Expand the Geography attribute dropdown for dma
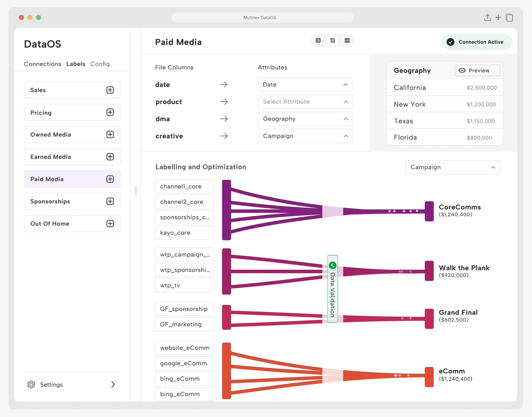This screenshot has width=532, height=417. (x=305, y=119)
